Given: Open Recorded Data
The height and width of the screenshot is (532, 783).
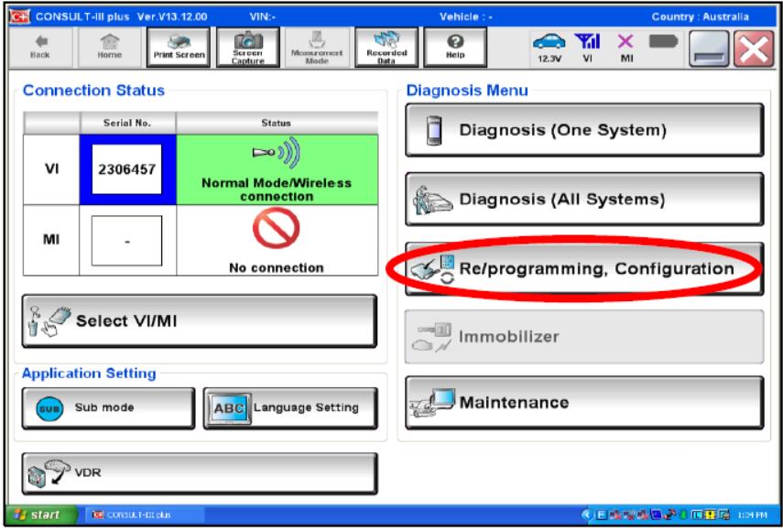Looking at the screenshot, I should tap(386, 48).
